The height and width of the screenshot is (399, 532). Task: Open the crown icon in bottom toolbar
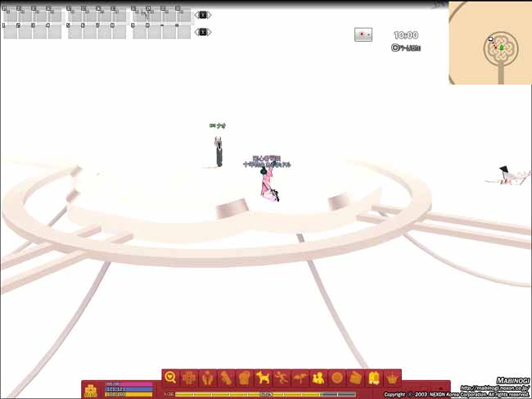392,378
